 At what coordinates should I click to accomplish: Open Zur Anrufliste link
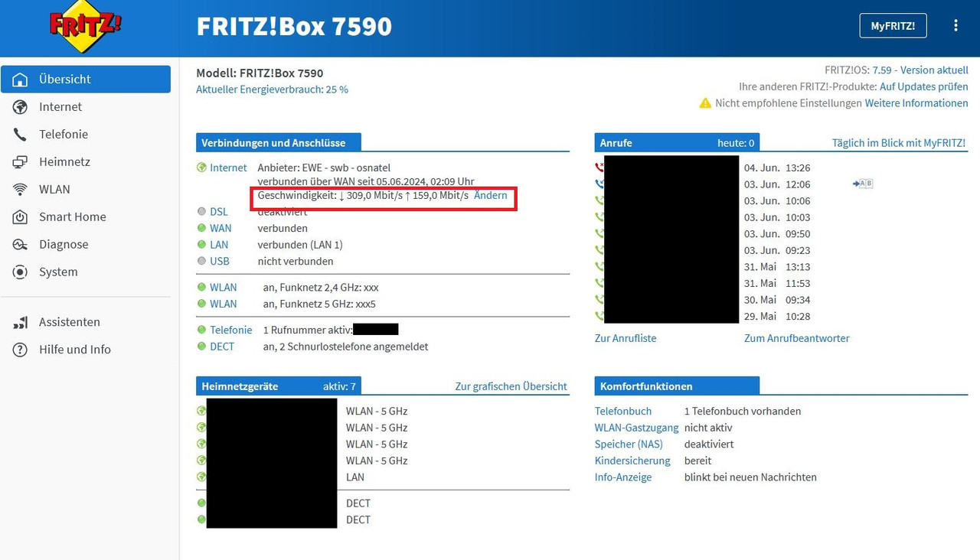[x=626, y=338]
